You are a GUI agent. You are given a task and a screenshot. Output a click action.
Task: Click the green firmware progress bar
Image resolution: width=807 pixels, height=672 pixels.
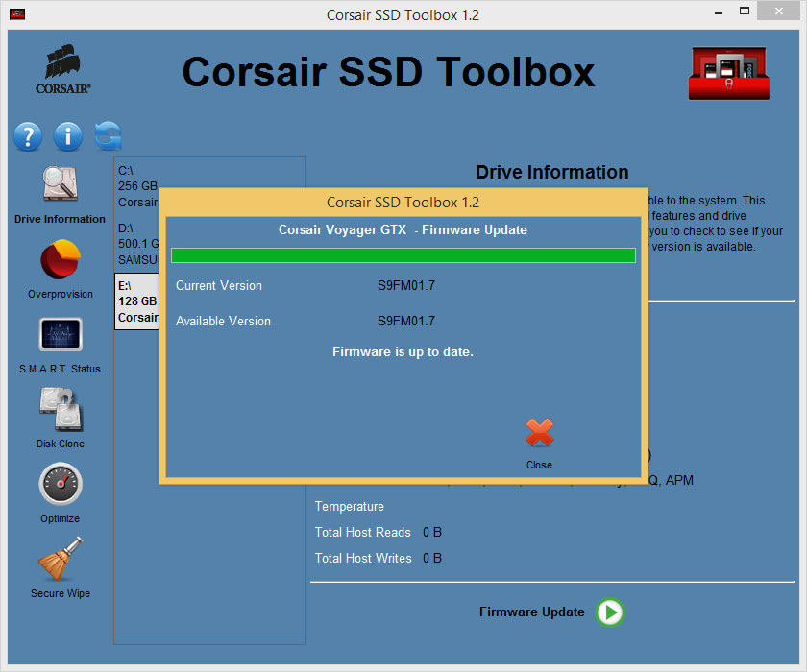[403, 255]
